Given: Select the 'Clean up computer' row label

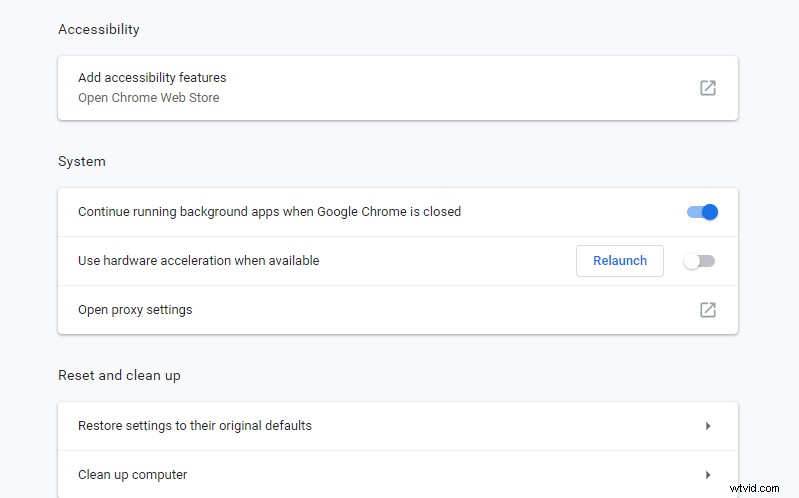Looking at the screenshot, I should [x=132, y=475].
